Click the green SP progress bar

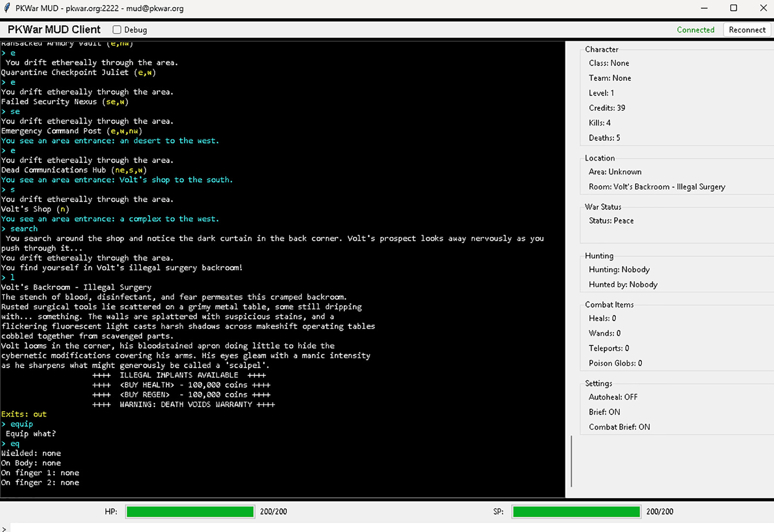click(576, 512)
